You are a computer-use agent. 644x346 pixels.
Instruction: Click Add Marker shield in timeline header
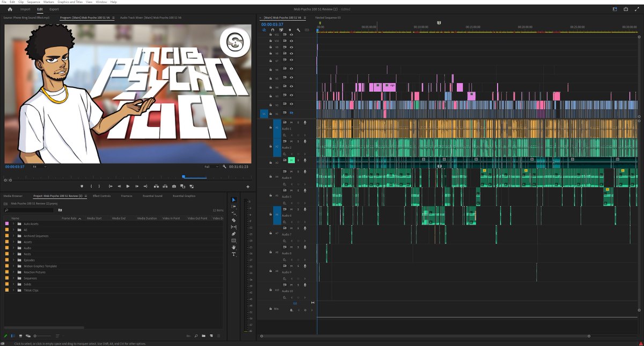(290, 30)
